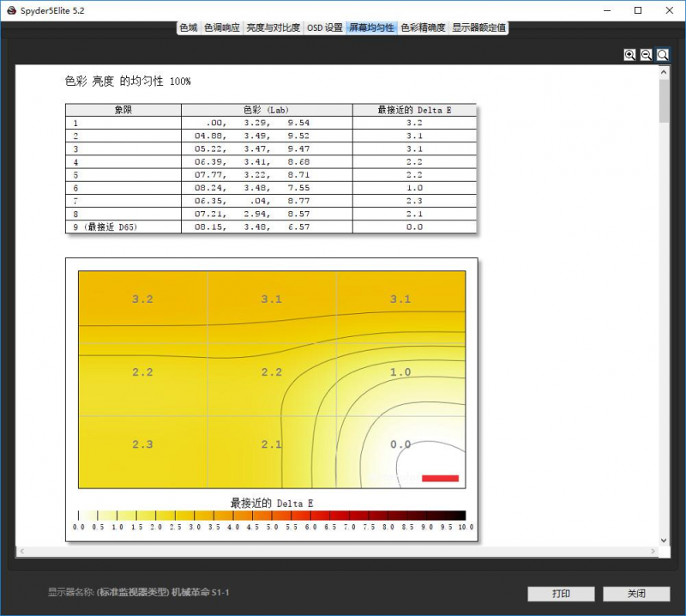Go to the OSD 设置 tab

pyautogui.click(x=324, y=27)
